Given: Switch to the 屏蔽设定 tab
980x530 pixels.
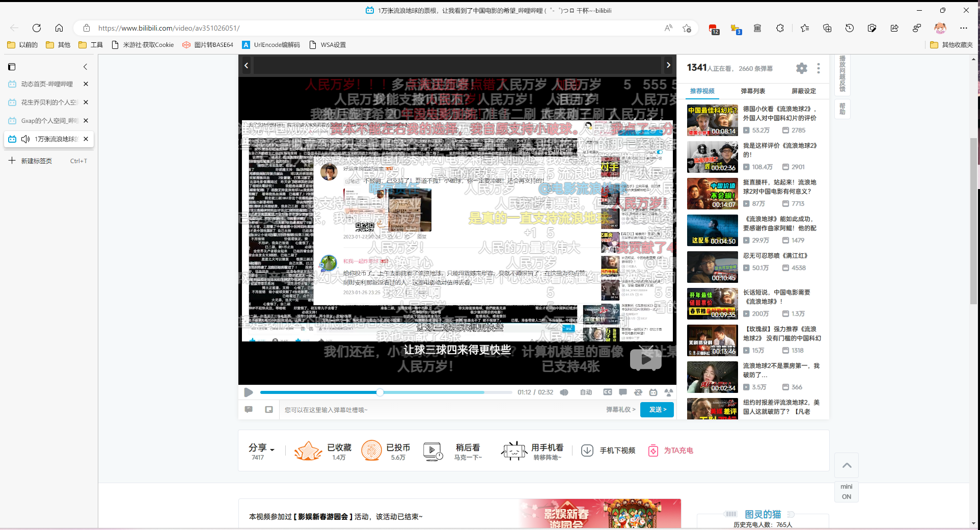Looking at the screenshot, I should (803, 91).
